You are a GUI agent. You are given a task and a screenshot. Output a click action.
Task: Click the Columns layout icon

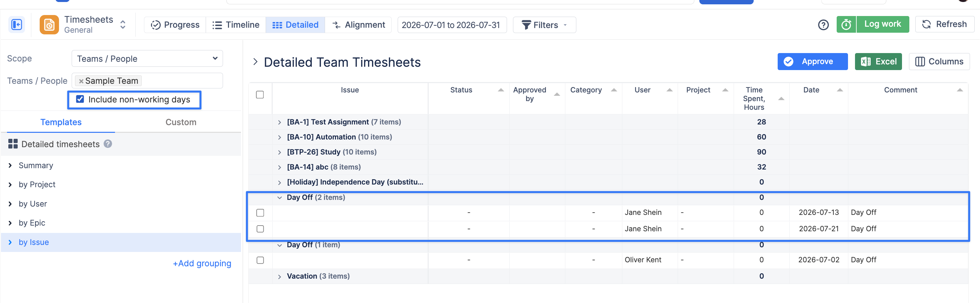[x=920, y=61]
